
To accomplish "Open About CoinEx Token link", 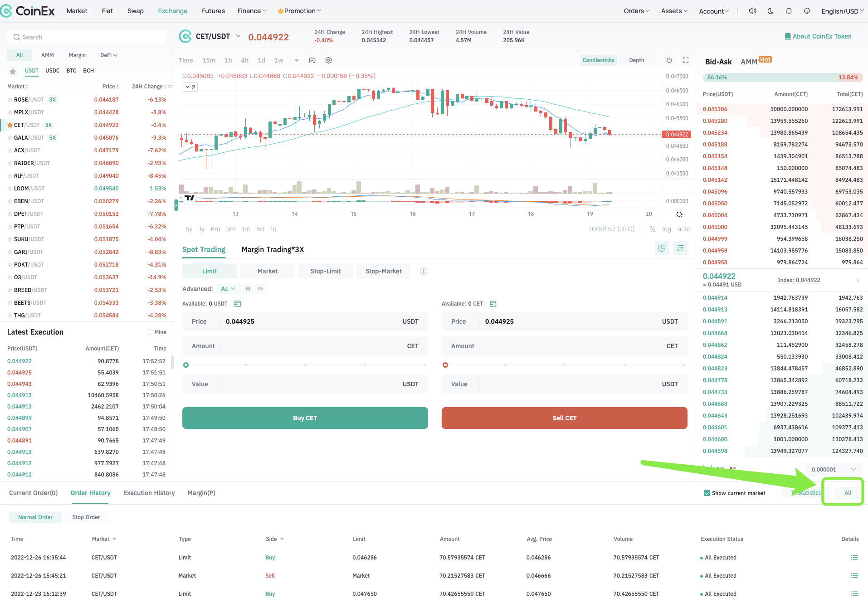I will [x=818, y=36].
